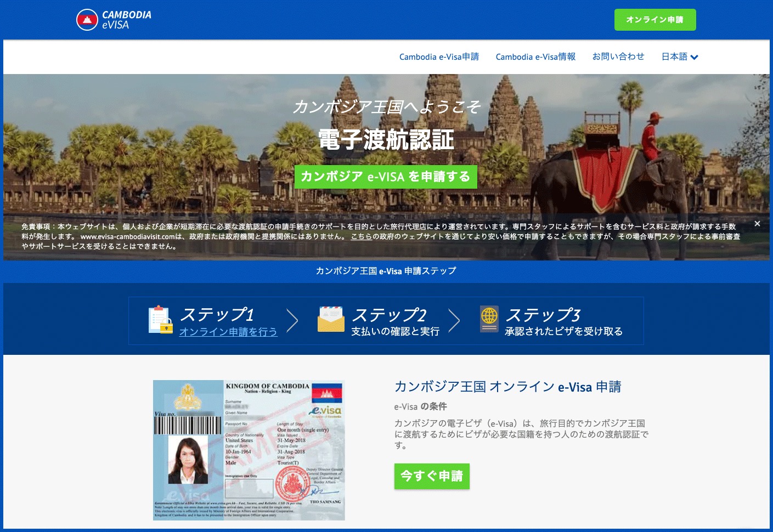The width and height of the screenshot is (773, 532).
Task: Click the Cambodia eVISA logo
Action: [x=113, y=19]
